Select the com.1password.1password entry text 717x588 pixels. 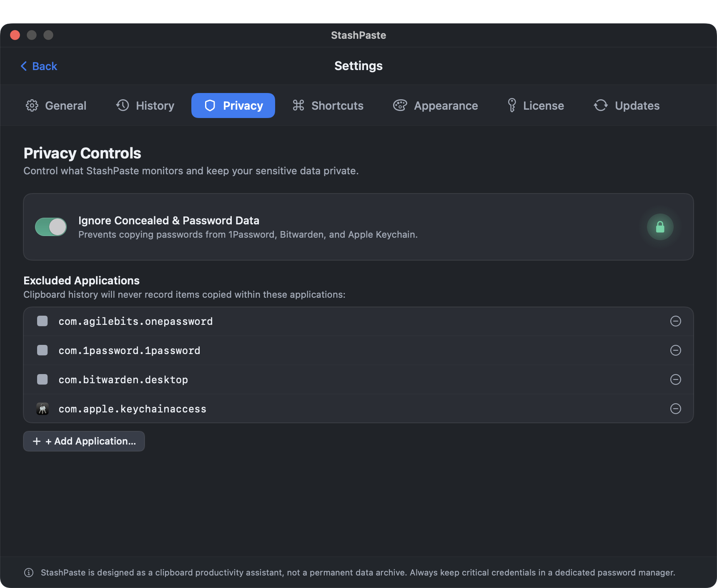coord(129,351)
